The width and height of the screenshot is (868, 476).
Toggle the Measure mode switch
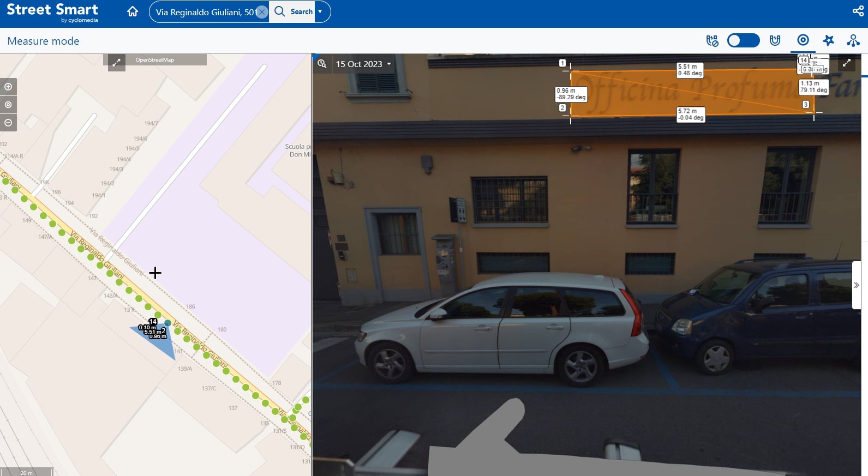[x=743, y=40]
